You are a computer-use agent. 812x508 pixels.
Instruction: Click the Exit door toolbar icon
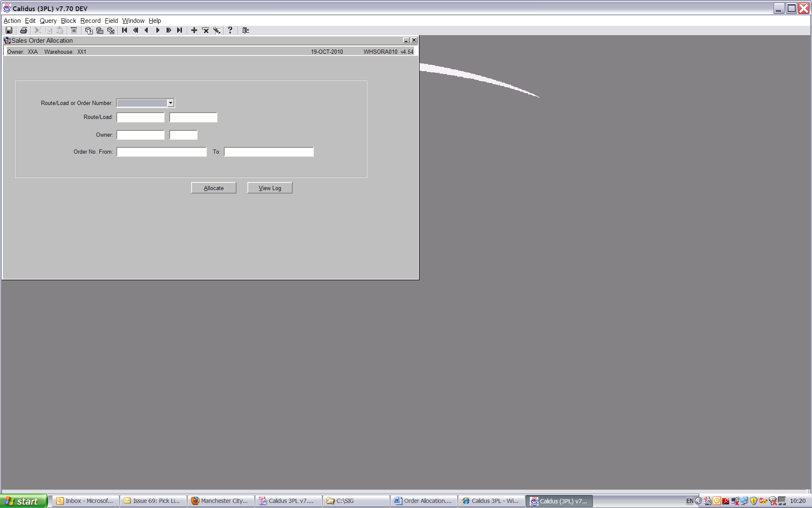click(245, 30)
